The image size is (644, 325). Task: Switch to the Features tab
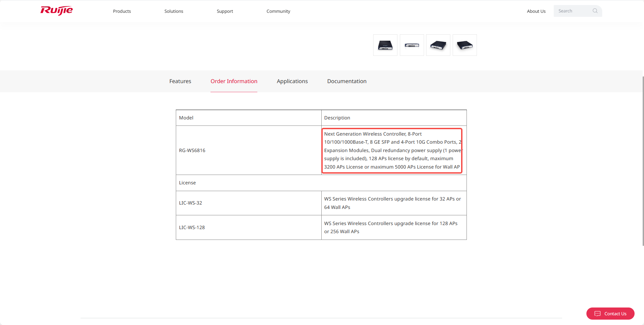click(x=180, y=81)
